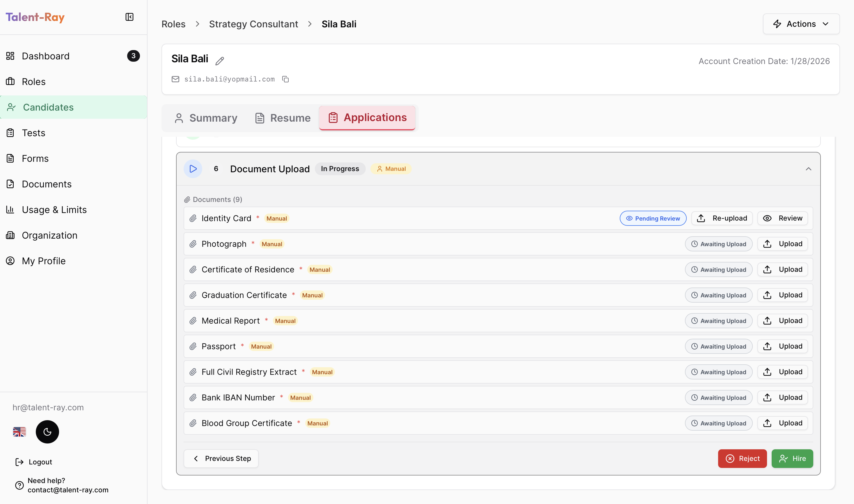This screenshot has height=504, width=854.
Task: Click the Re-upload icon for Identity Card
Action: [x=701, y=218]
